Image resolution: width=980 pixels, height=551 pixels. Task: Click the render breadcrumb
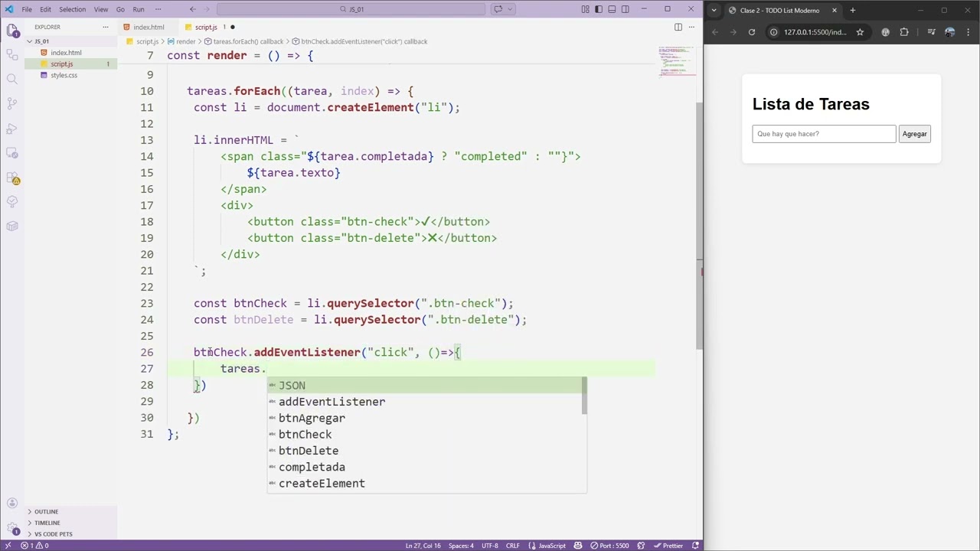[x=186, y=41]
